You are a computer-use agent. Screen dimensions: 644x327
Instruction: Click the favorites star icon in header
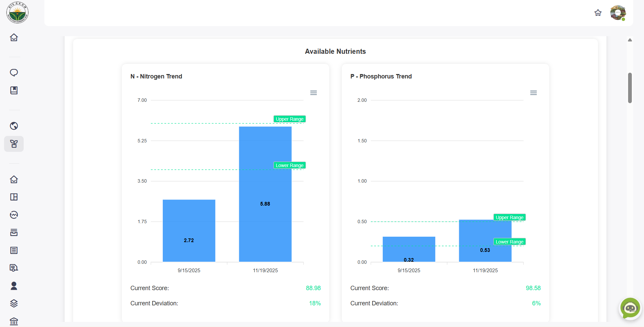[598, 13]
